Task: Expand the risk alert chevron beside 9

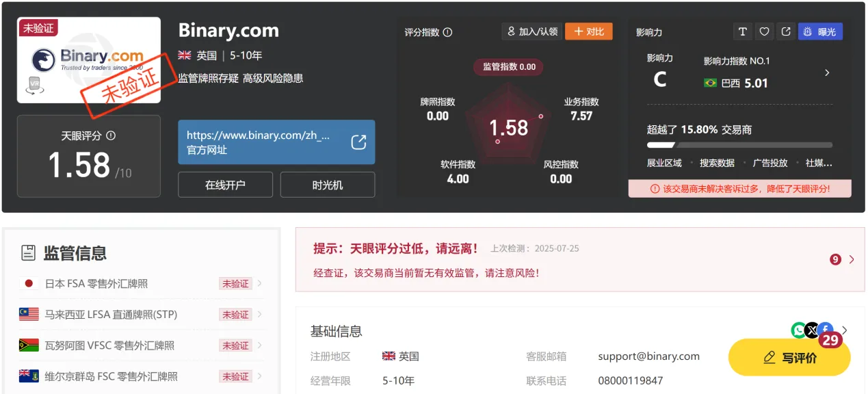Action: (852, 259)
